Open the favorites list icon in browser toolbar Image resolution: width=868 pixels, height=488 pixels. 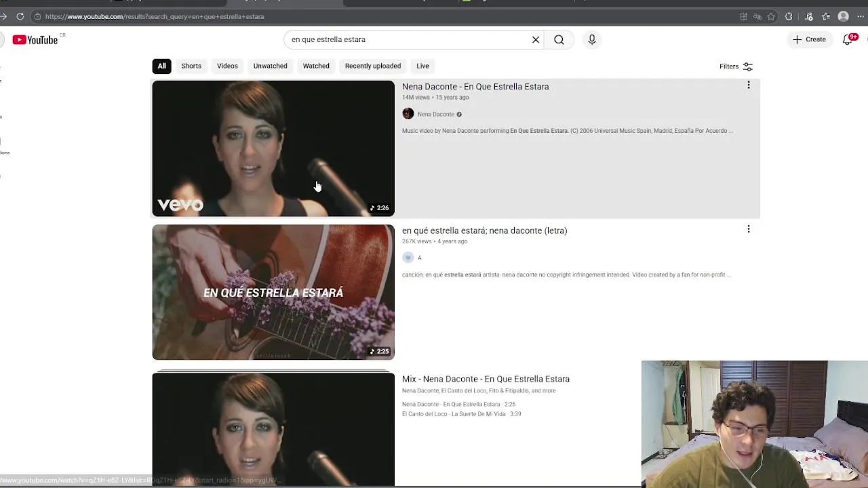826,16
